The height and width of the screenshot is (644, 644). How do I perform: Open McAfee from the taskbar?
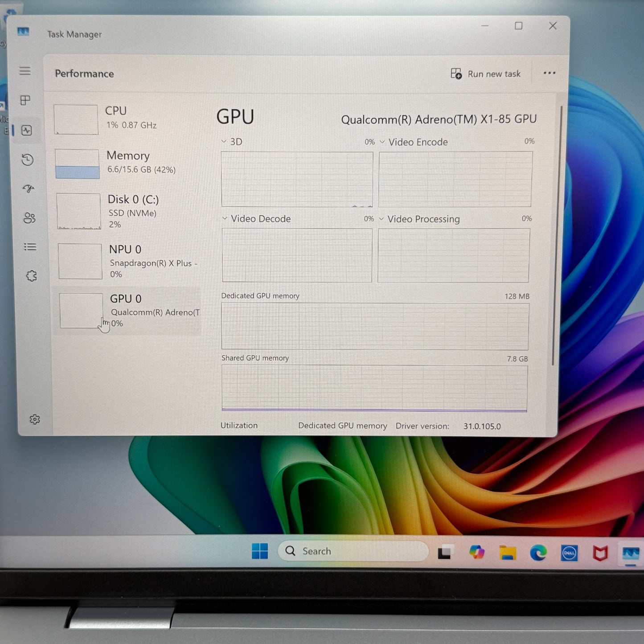pyautogui.click(x=600, y=554)
